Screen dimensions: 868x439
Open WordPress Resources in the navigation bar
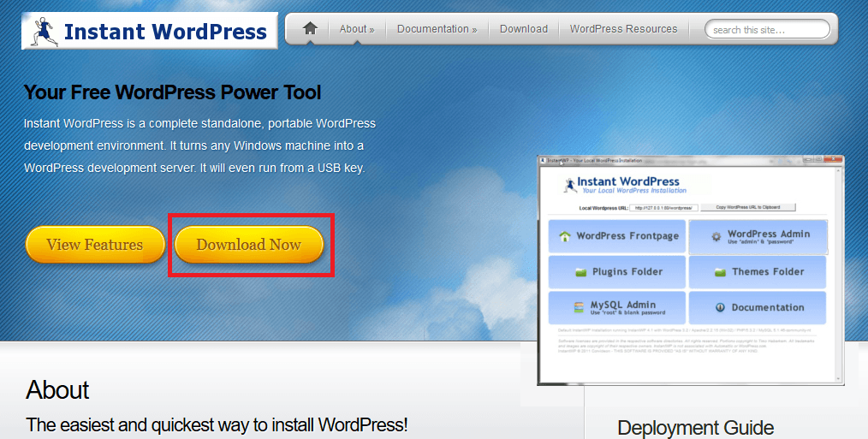tap(623, 29)
